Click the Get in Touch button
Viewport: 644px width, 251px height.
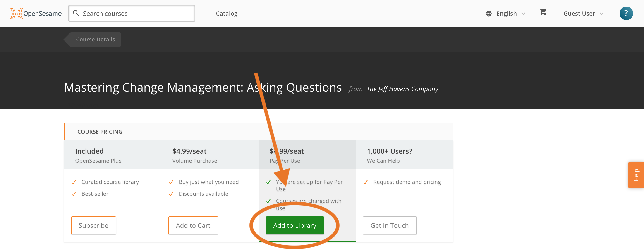point(390,225)
